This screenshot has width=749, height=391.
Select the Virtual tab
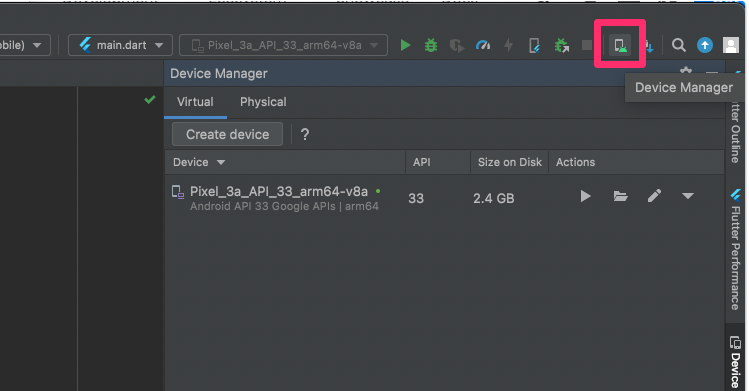coord(195,102)
